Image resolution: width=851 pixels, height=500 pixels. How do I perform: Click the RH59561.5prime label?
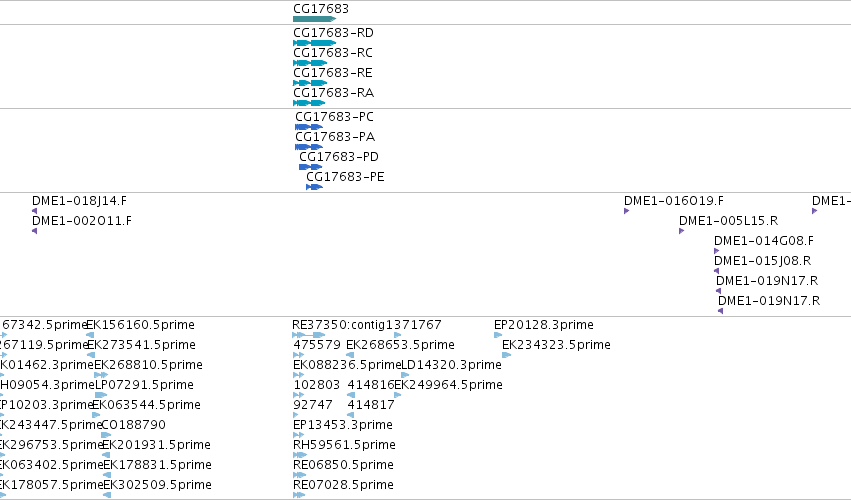(345, 445)
